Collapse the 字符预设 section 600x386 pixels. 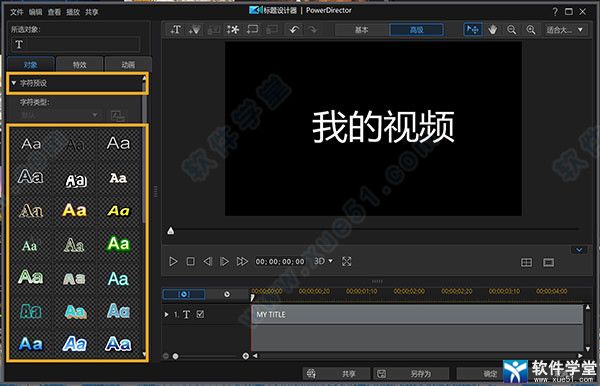coord(14,83)
